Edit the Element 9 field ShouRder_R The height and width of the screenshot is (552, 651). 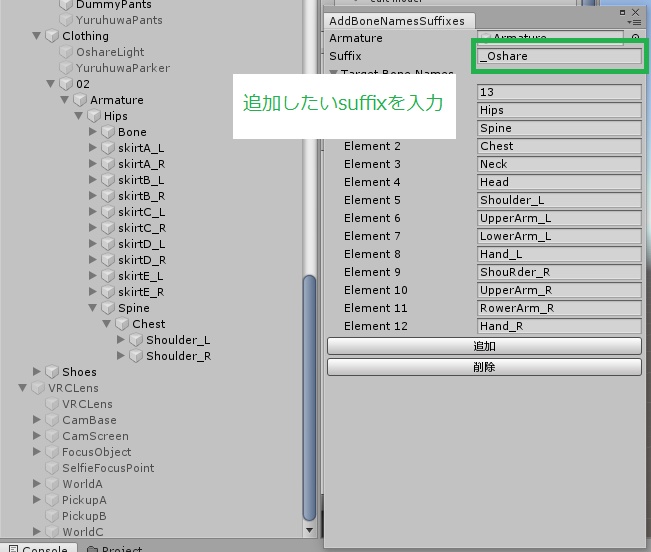click(x=559, y=272)
